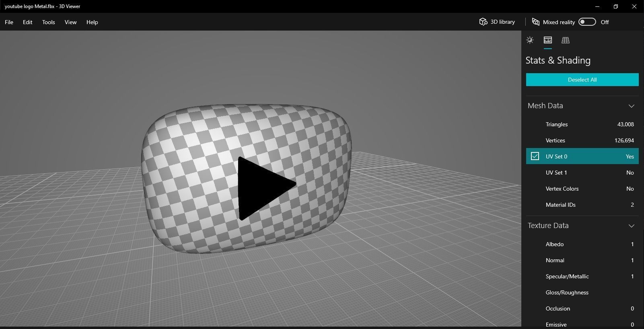Toggle the Mixed reality switch
The image size is (644, 329).
click(x=587, y=22)
